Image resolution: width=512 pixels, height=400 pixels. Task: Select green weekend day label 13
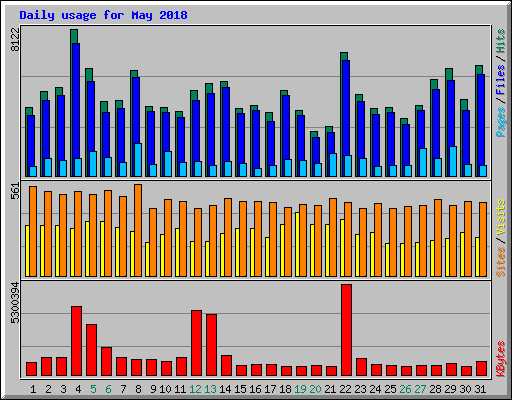point(210,389)
